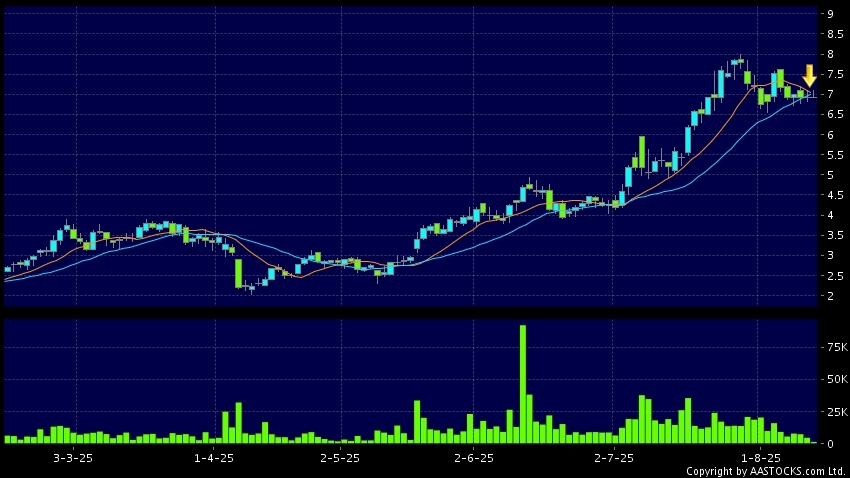Select the 0 volume axis label
Screen dimensions: 850x478
pos(830,444)
